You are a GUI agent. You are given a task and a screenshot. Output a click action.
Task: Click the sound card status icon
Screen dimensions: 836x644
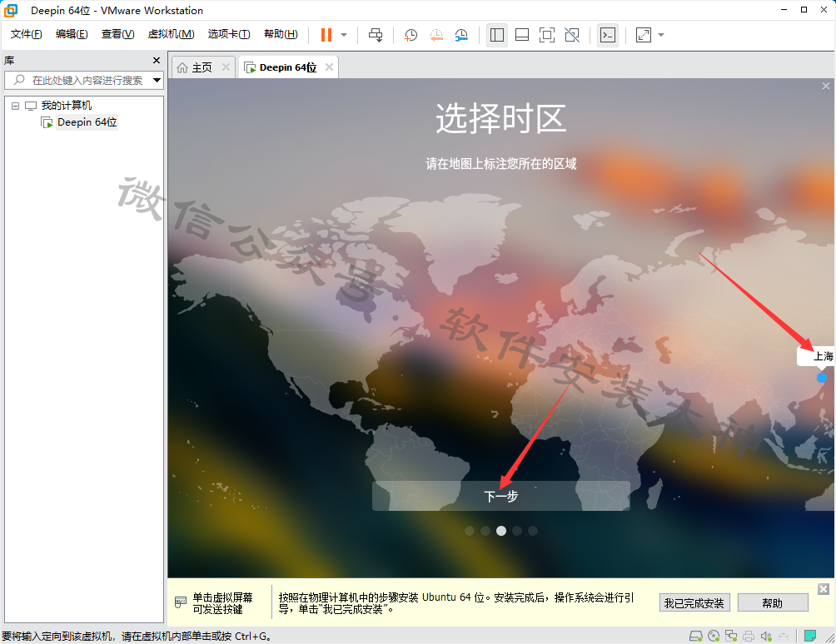tap(766, 636)
